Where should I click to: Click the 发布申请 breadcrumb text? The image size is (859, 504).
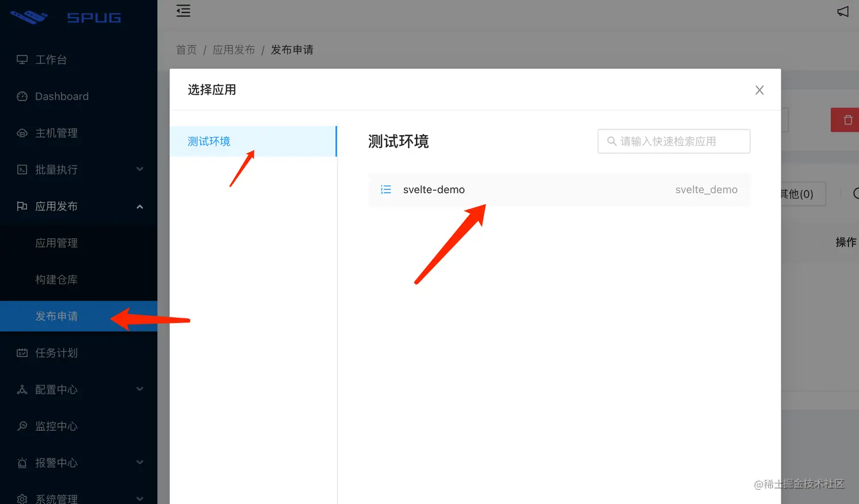[292, 50]
